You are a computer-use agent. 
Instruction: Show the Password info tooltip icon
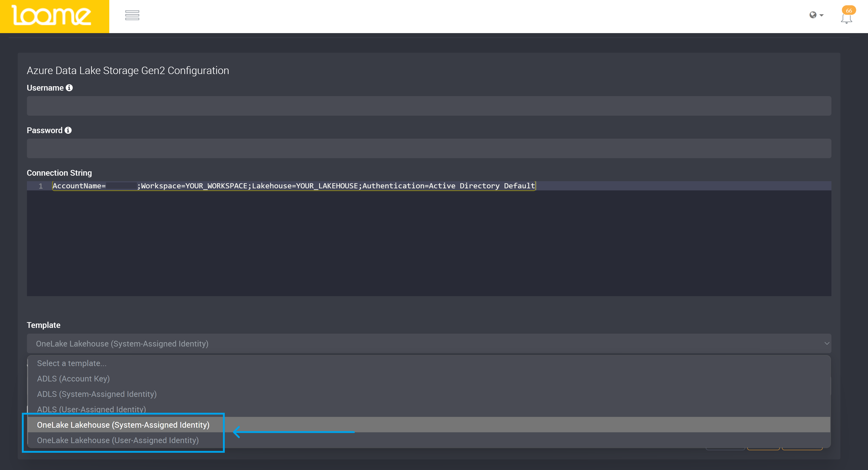click(x=68, y=130)
